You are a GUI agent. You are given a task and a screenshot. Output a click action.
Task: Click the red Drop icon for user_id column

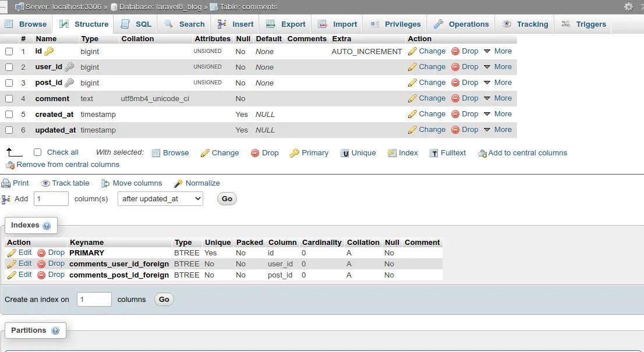(455, 67)
